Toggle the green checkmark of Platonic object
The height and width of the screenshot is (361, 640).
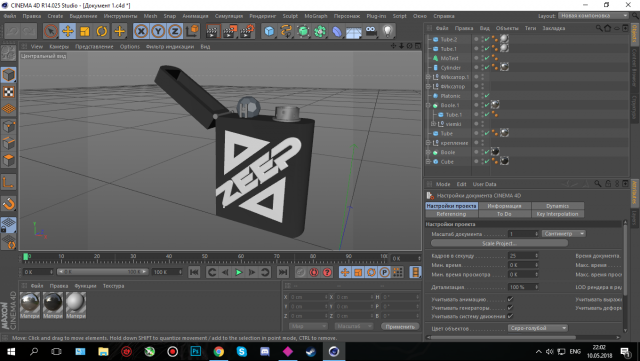(x=487, y=95)
